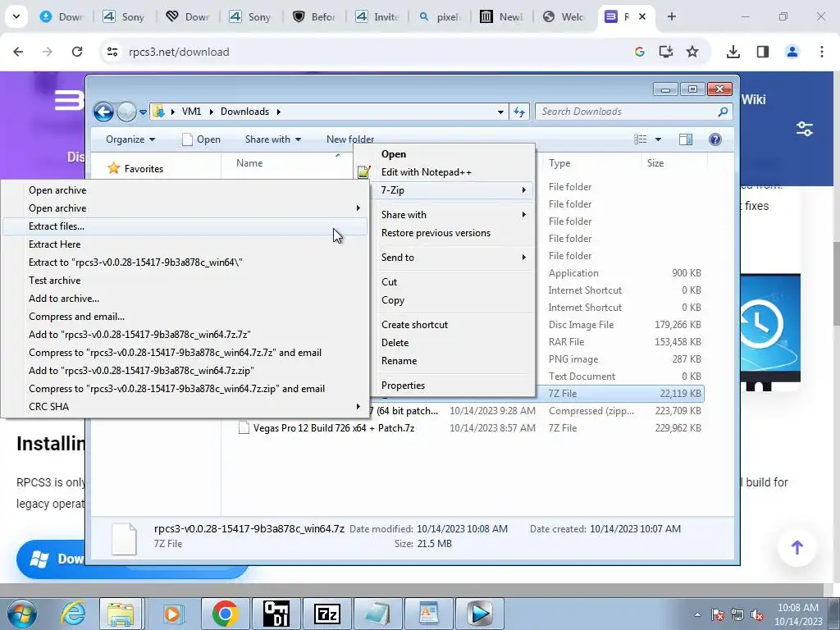Click the Downloads breadcrumb segment
This screenshot has height=630, width=840.
(244, 112)
